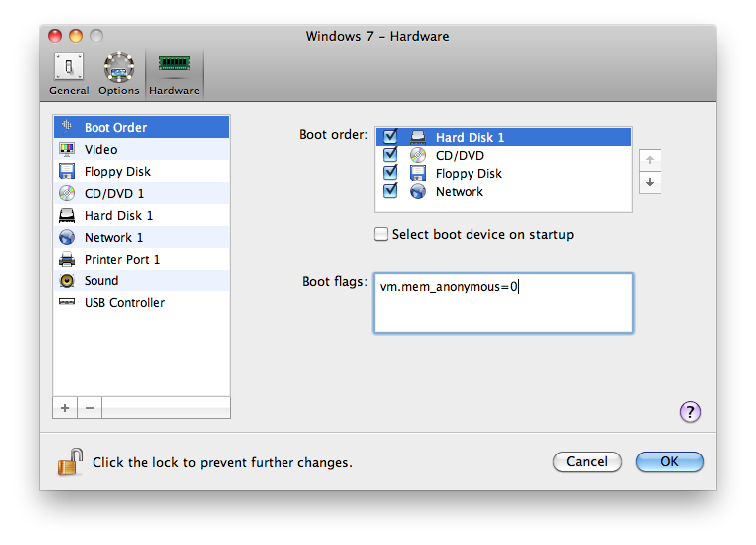This screenshot has width=756, height=545.
Task: Enable Select boot device on startup
Action: [381, 234]
